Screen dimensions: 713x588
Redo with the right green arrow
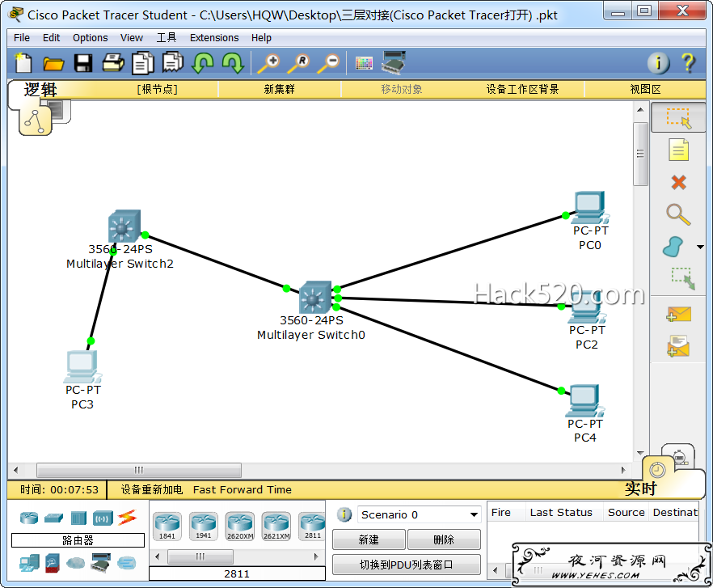tap(233, 63)
